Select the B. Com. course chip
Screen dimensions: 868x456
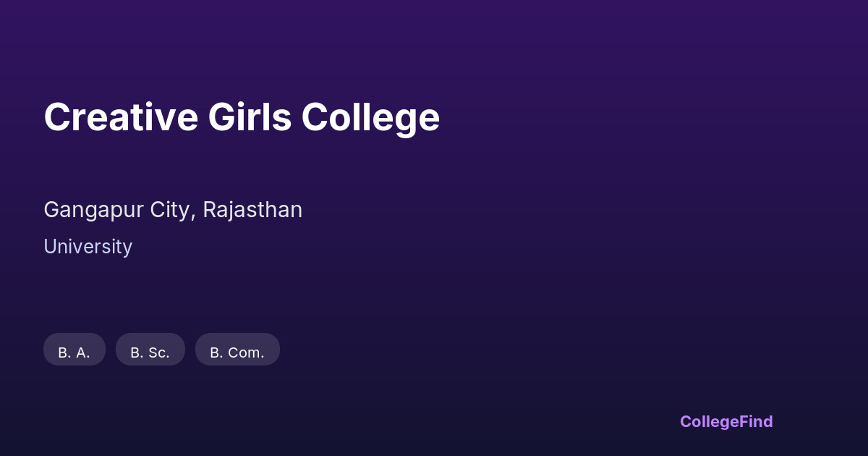pos(237,350)
